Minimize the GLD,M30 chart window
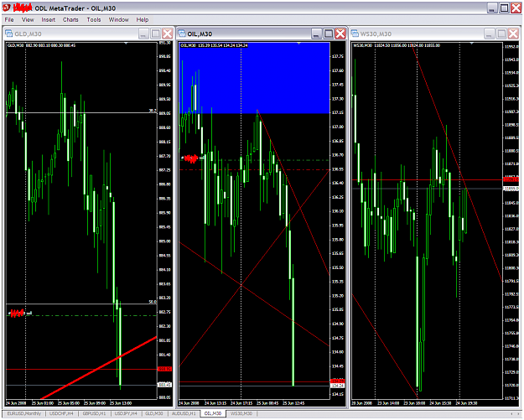This screenshot has height=420, width=524. [x=143, y=34]
